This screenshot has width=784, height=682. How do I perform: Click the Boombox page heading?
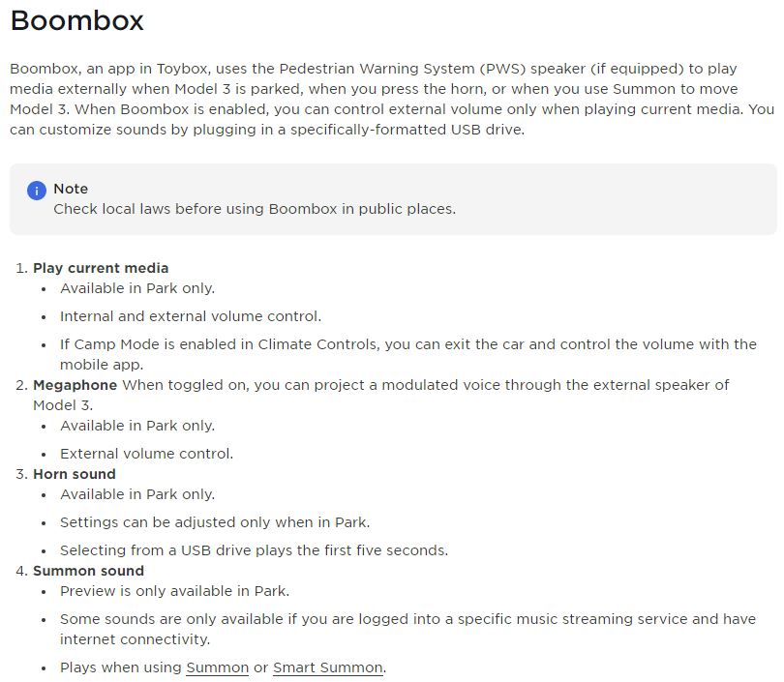click(76, 20)
